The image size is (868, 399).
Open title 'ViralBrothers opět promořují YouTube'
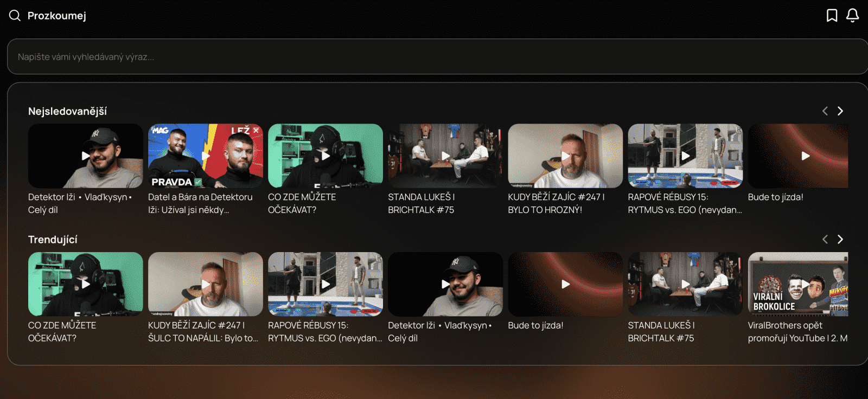click(798, 332)
